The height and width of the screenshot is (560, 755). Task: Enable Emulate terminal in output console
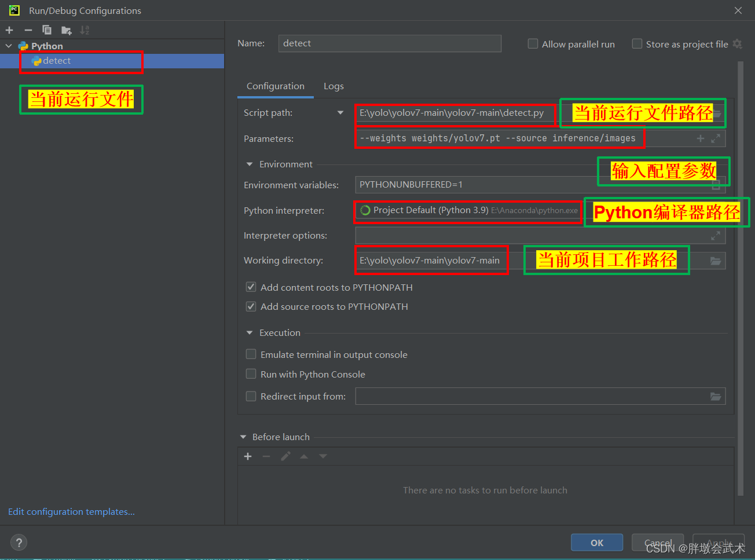tap(251, 354)
